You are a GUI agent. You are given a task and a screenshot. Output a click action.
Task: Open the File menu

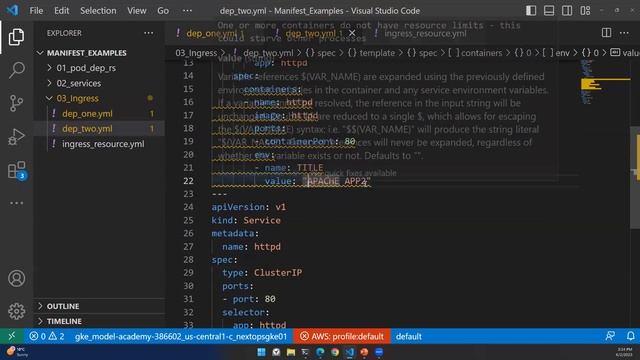[x=36, y=11]
